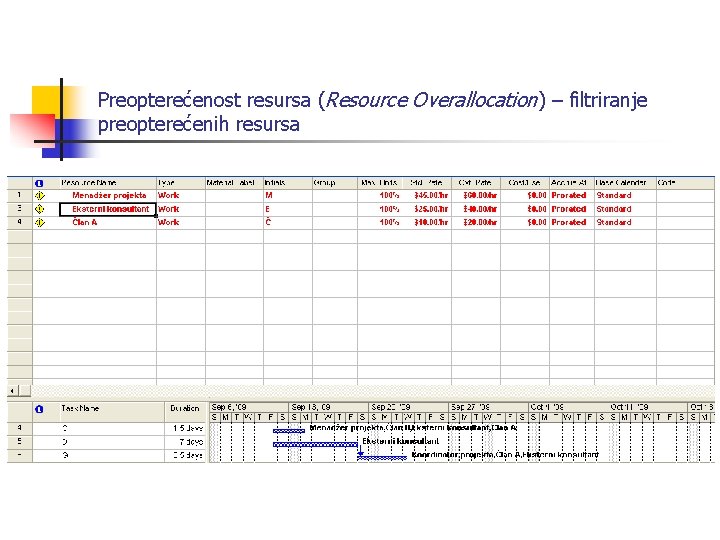The width and height of the screenshot is (720, 540).
Task: Select the Type column header
Action: (x=181, y=183)
